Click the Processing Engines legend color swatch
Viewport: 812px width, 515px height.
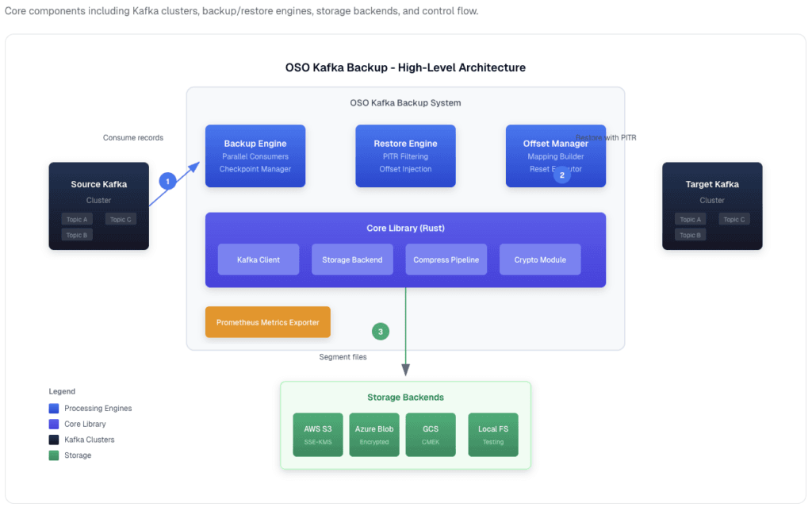54,408
